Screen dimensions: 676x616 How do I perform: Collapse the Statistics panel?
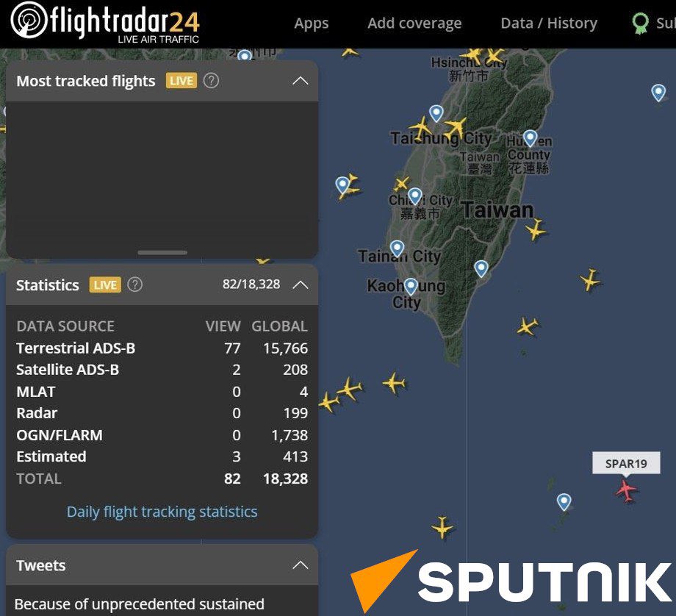coord(300,284)
